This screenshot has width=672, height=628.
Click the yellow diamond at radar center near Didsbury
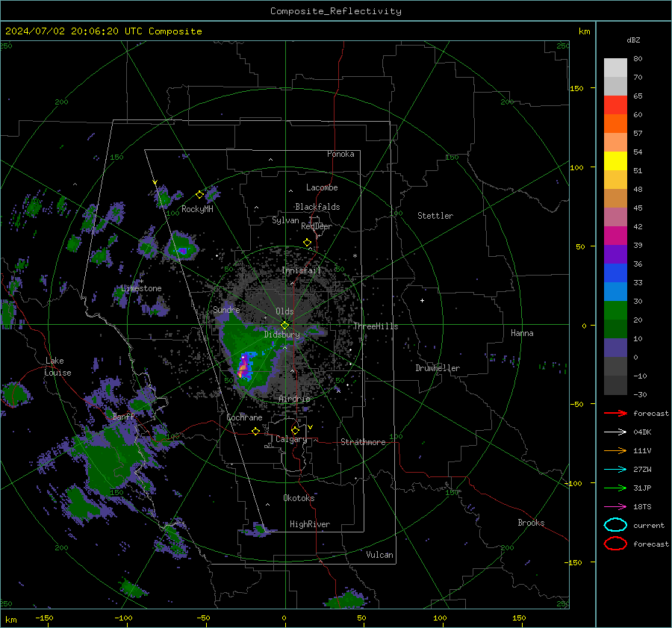(x=285, y=326)
